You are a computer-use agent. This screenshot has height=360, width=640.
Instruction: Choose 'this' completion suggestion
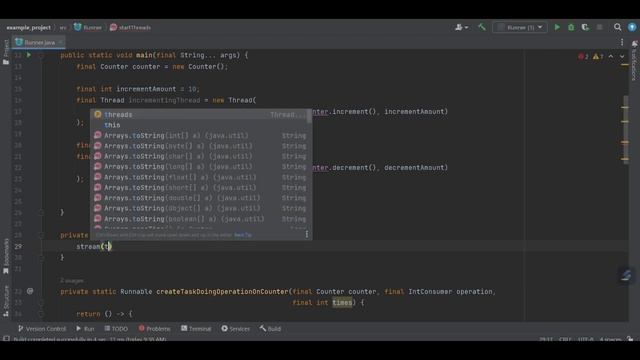tap(199, 125)
